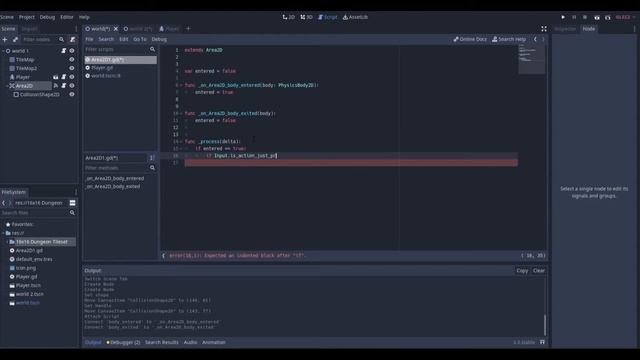Go to previous script history arrow
640x360 pixels.
click(x=536, y=39)
